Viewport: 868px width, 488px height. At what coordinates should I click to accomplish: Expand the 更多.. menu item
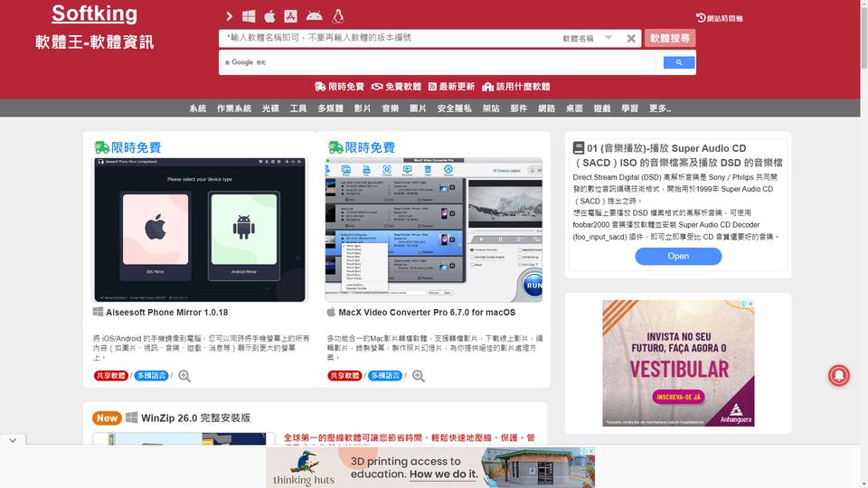tap(660, 108)
